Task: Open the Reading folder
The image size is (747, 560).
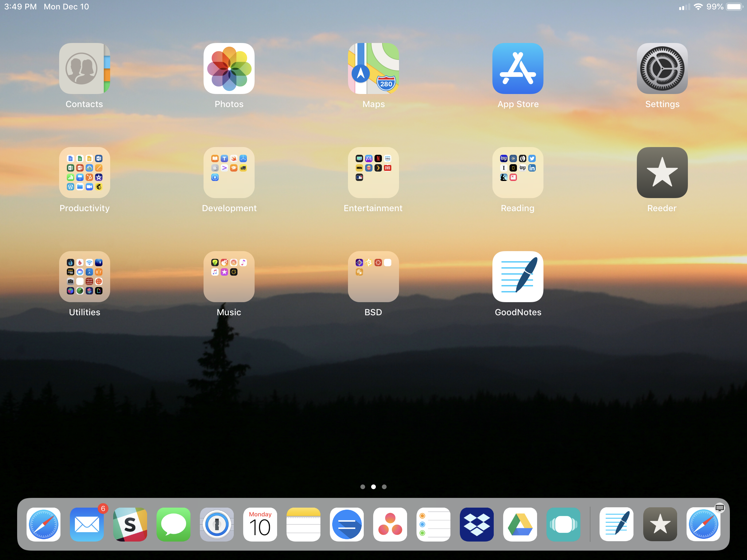Action: coord(518,173)
